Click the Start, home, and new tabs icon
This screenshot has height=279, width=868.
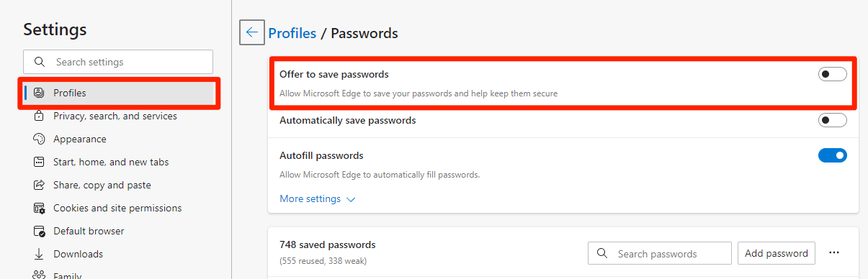40,162
